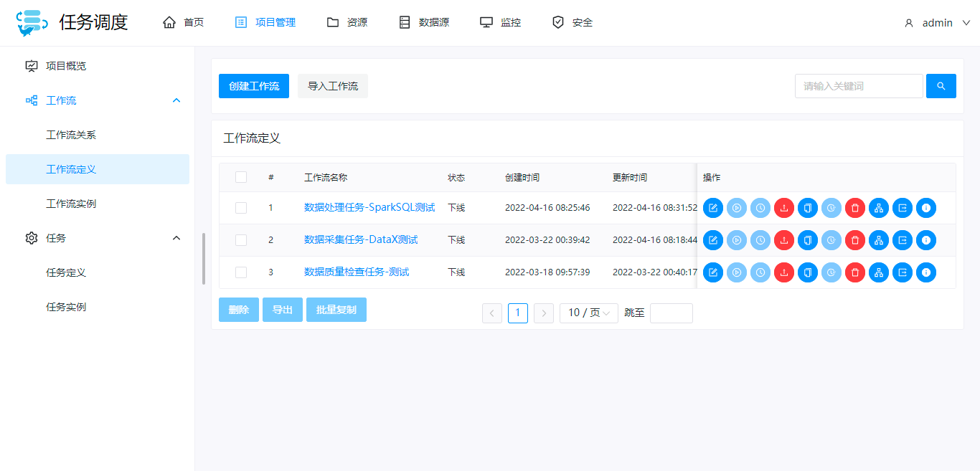Image resolution: width=980 pixels, height=471 pixels.
Task: Click inside the keyword search input
Action: (859, 85)
